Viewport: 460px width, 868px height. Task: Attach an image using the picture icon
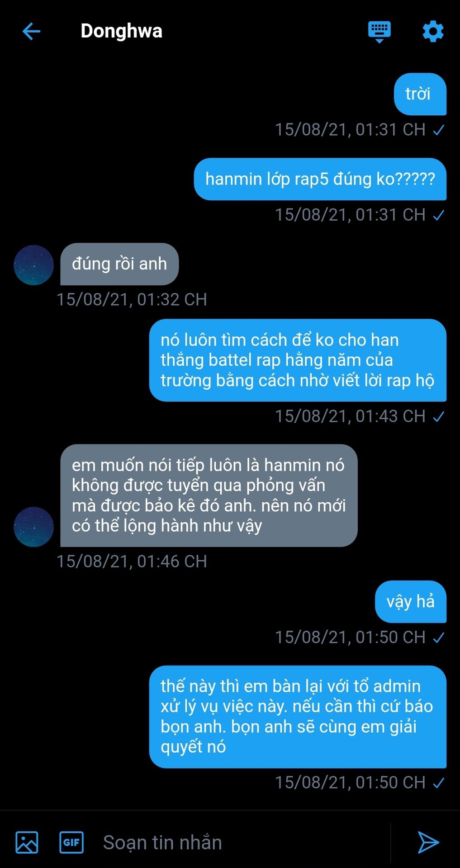point(27,842)
